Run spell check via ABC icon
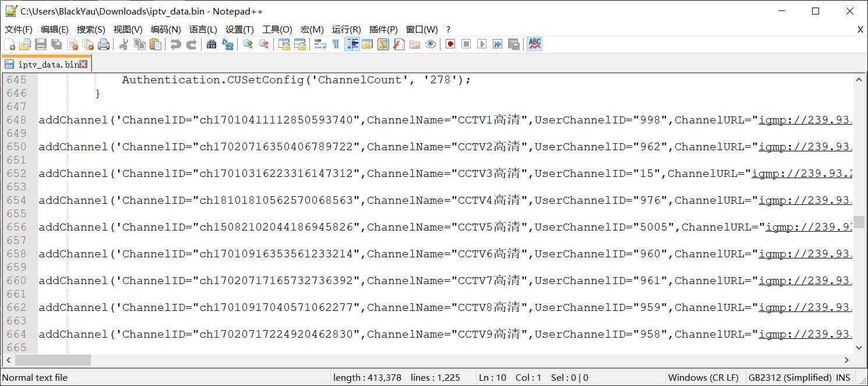 click(534, 44)
